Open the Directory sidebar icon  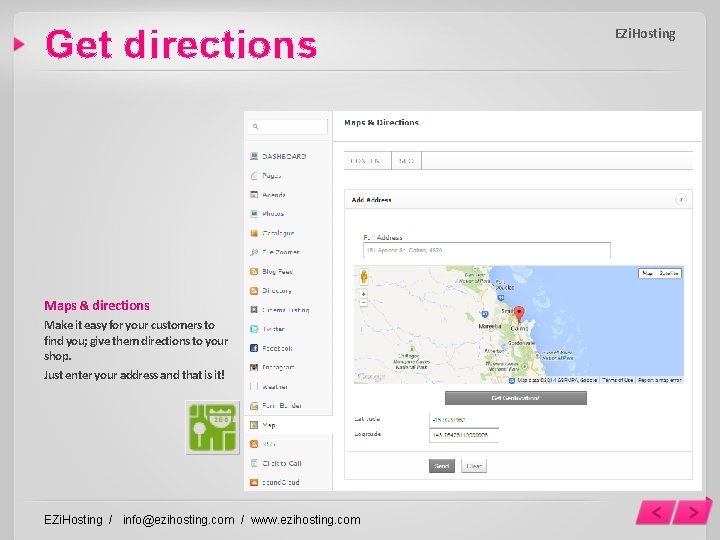(254, 291)
